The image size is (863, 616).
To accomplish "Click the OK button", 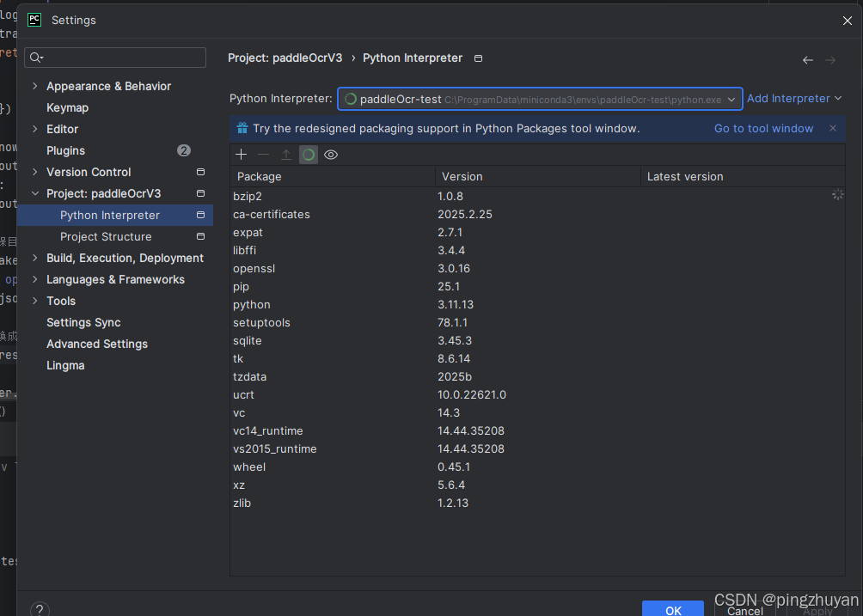I will point(672,609).
